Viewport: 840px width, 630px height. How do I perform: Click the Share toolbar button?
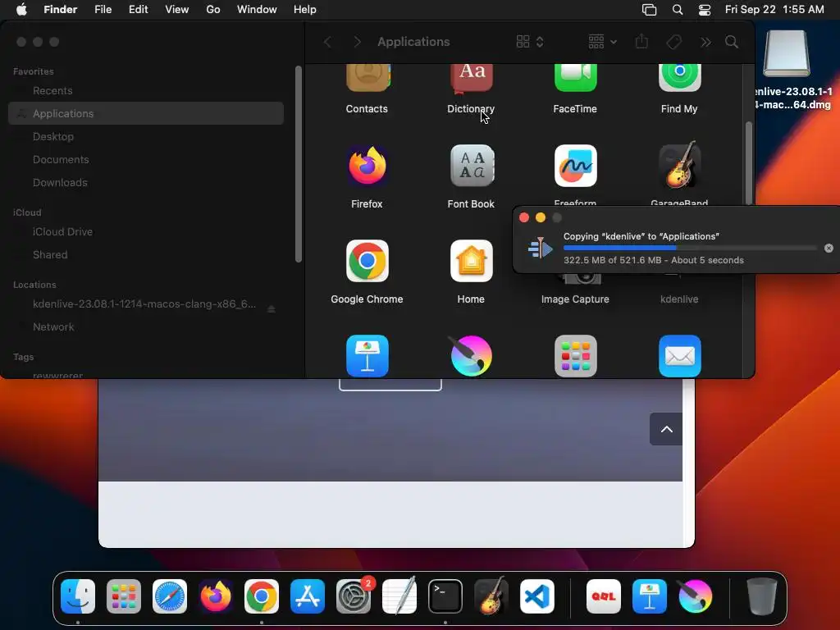point(641,41)
